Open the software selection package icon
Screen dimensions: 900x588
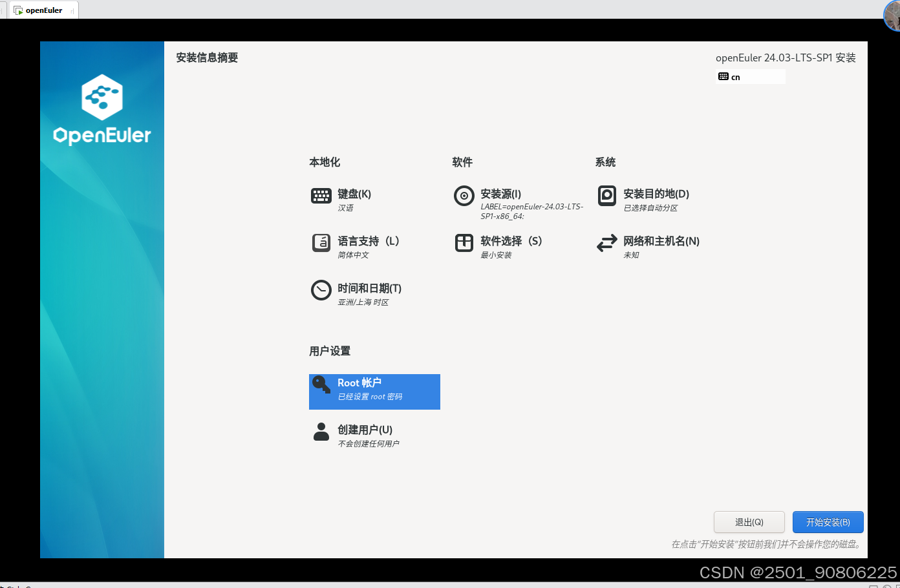pos(464,243)
